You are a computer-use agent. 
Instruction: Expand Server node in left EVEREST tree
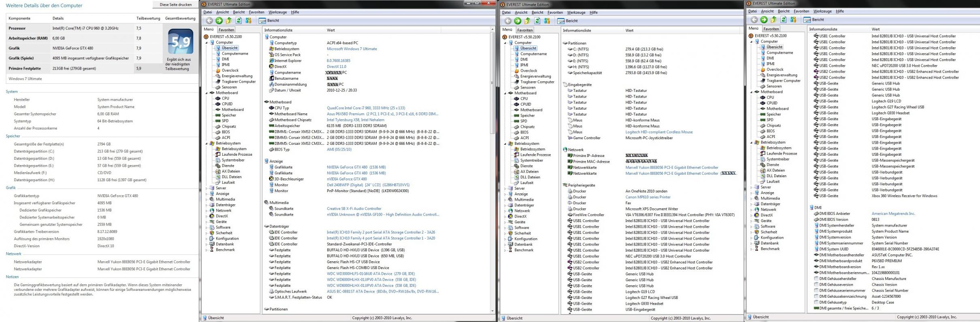pyautogui.click(x=207, y=188)
